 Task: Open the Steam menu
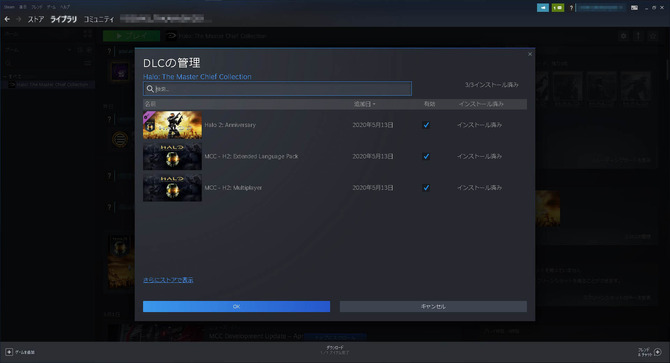(9, 7)
